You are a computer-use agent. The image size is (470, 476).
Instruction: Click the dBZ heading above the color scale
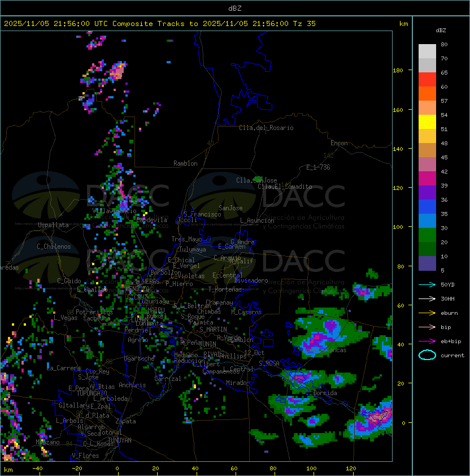[441, 31]
